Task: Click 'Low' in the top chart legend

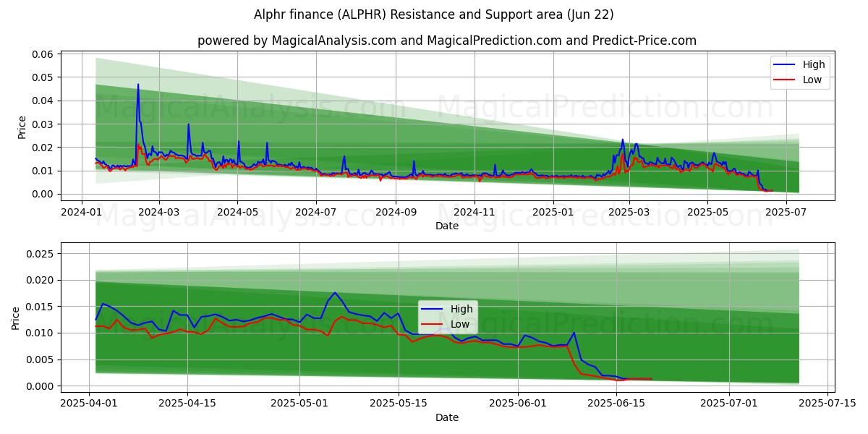Action: 812,80
